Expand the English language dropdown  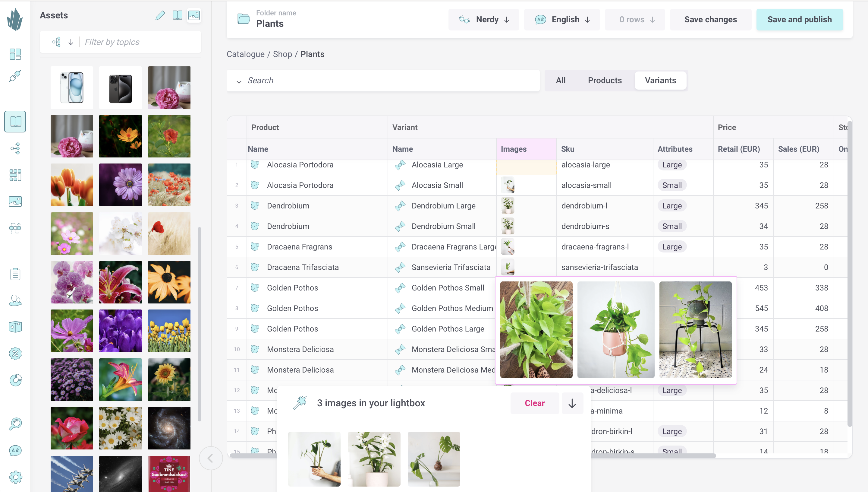562,20
